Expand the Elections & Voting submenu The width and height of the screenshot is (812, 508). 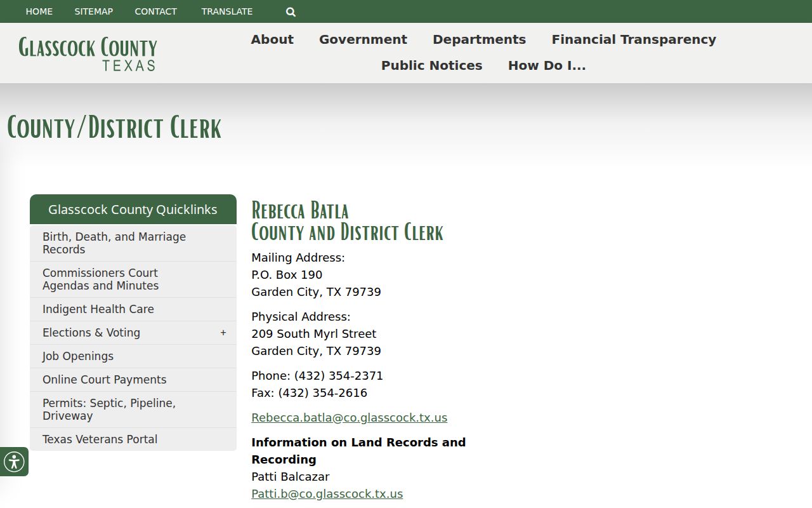click(223, 333)
